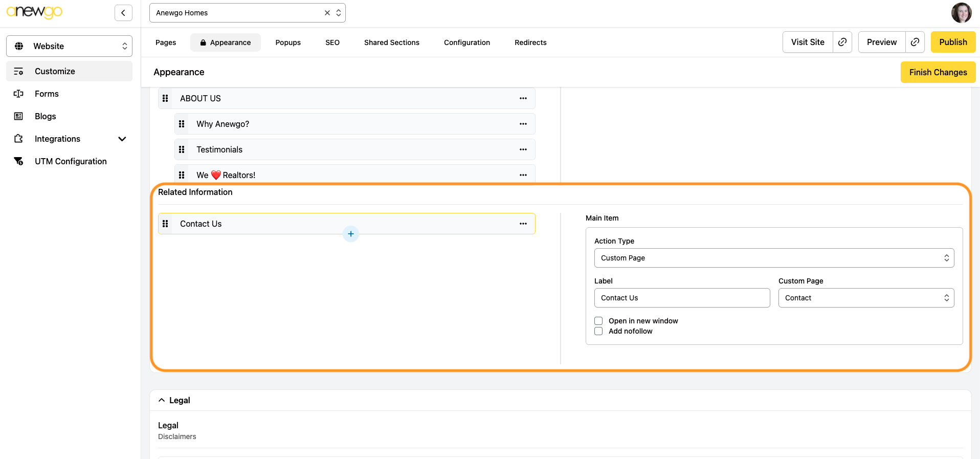Click the Label text field

tap(682, 298)
